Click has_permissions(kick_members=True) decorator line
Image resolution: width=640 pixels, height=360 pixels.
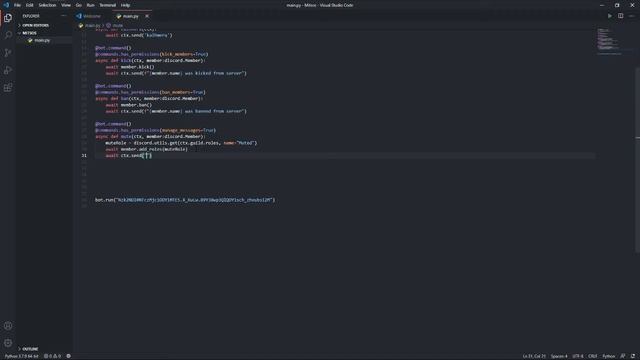point(151,54)
